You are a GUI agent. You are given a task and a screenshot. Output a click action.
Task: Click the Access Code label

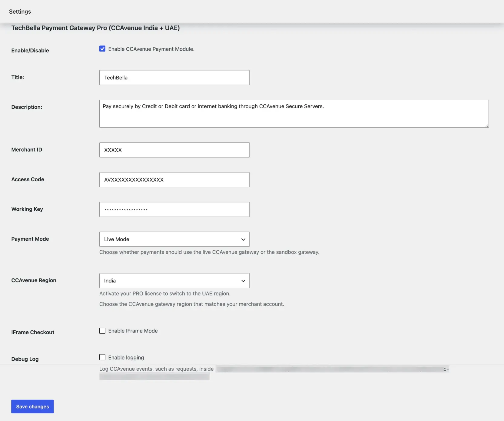(28, 179)
